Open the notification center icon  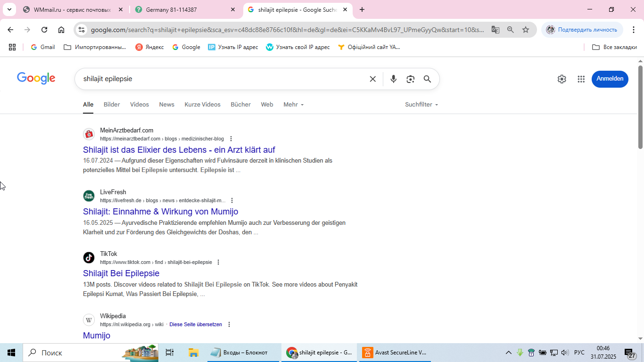click(x=630, y=353)
